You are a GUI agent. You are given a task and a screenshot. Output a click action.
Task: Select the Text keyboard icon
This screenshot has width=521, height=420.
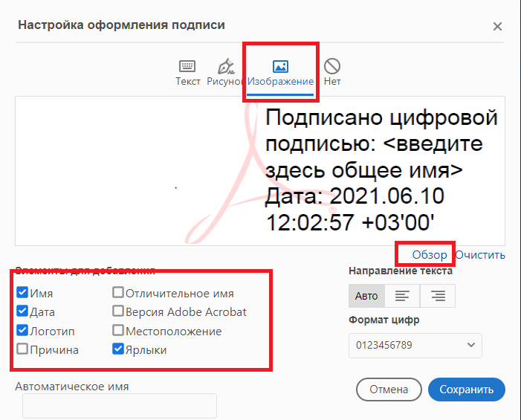(187, 66)
